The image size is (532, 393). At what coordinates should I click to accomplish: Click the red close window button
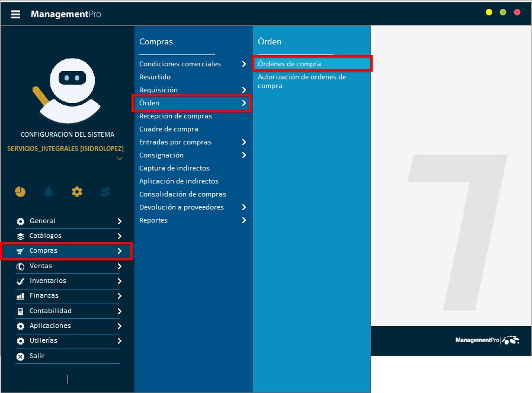pyautogui.click(x=517, y=12)
